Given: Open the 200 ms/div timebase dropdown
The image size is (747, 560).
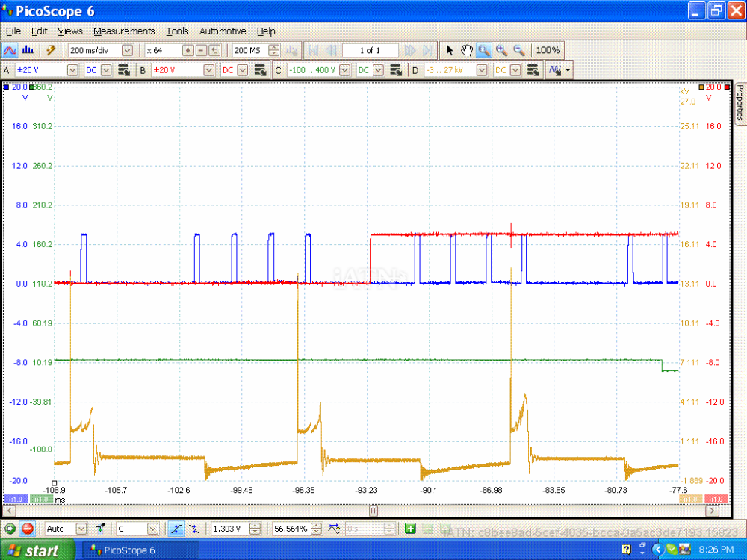Looking at the screenshot, I should point(127,50).
